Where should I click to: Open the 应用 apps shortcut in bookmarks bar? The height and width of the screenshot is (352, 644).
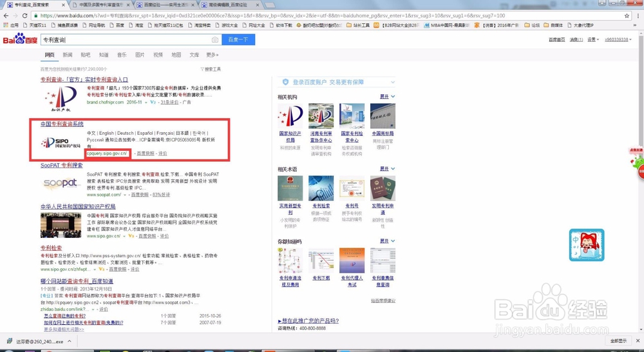11,25
